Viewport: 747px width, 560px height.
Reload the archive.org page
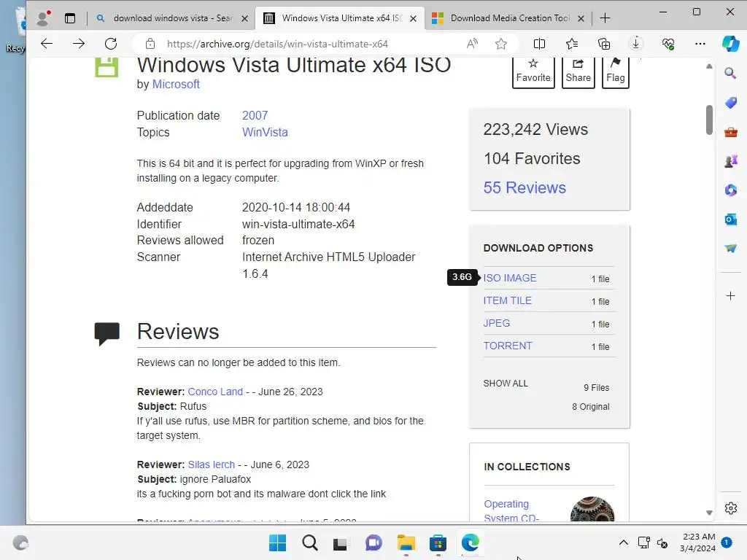(x=111, y=44)
